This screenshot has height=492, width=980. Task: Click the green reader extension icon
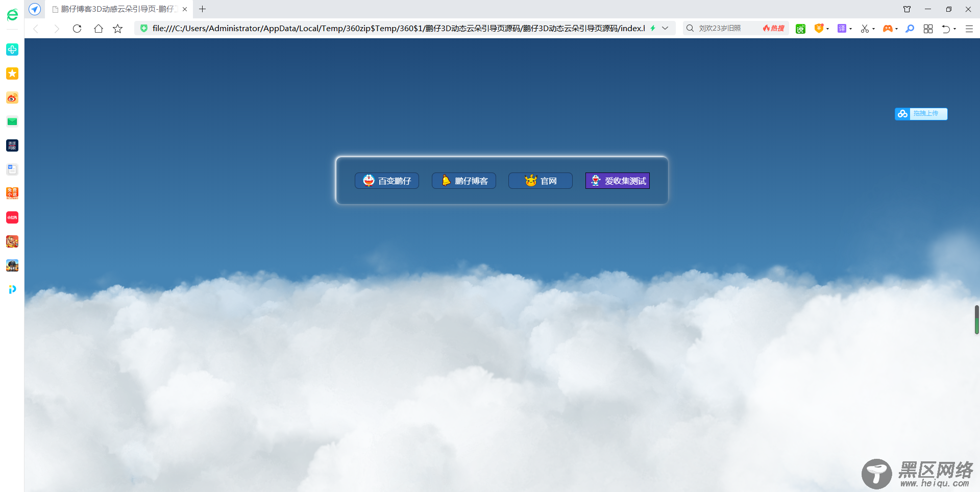pyautogui.click(x=800, y=29)
